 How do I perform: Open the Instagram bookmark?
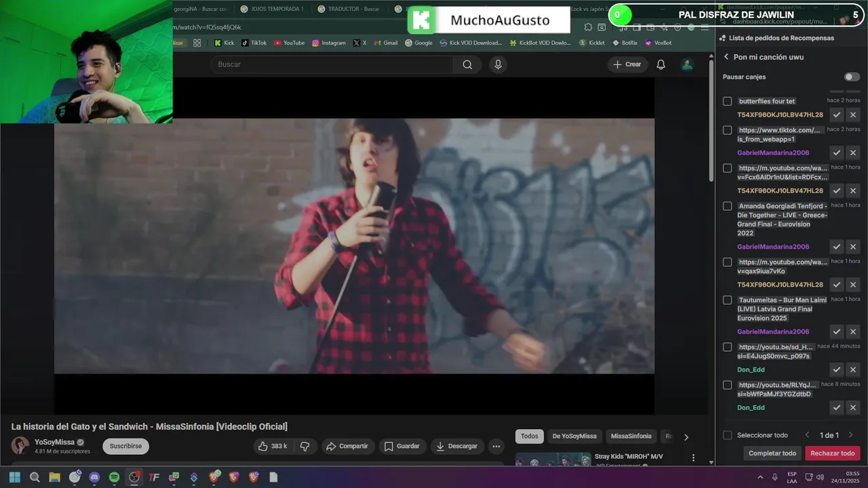[329, 43]
